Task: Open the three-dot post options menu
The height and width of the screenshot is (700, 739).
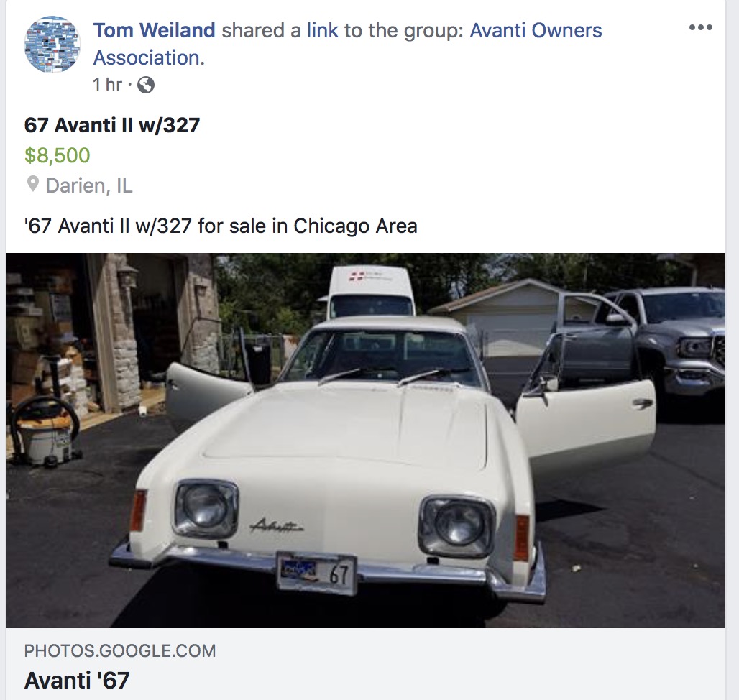Action: click(700, 27)
